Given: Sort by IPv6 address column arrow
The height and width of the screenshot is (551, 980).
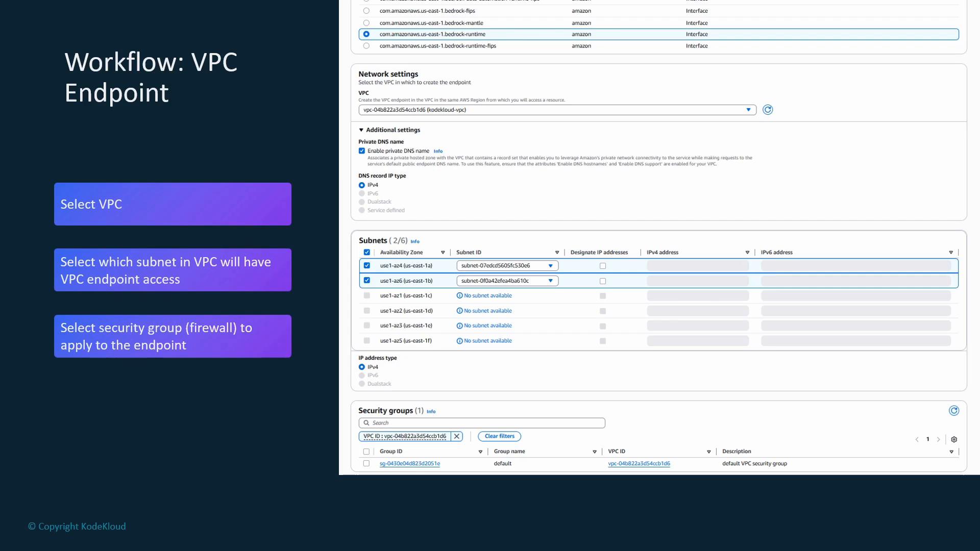Looking at the screenshot, I should pos(951,253).
